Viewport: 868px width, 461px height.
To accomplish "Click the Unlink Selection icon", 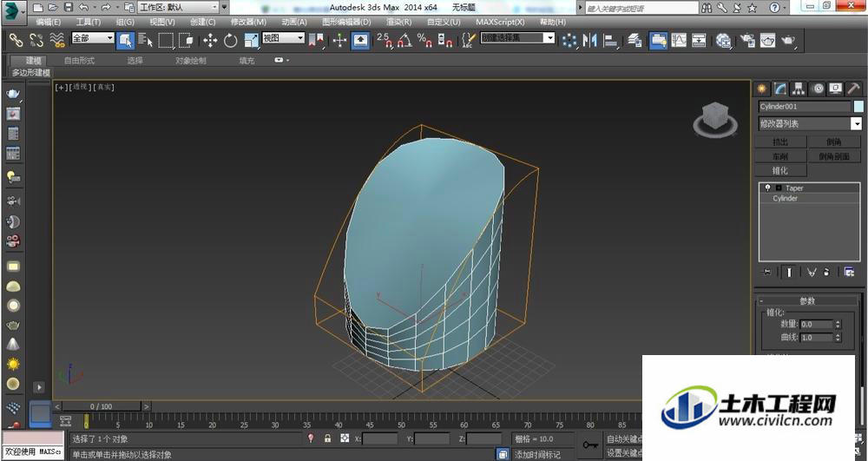I will coord(36,41).
